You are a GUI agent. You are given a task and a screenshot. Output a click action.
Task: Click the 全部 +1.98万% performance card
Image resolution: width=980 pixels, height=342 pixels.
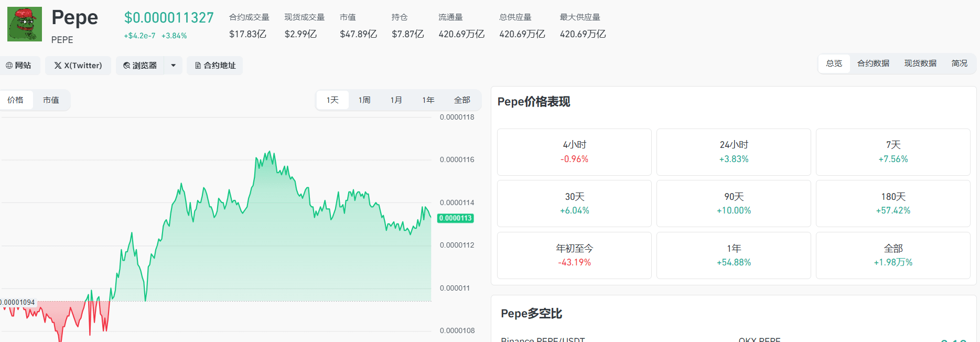point(893,255)
